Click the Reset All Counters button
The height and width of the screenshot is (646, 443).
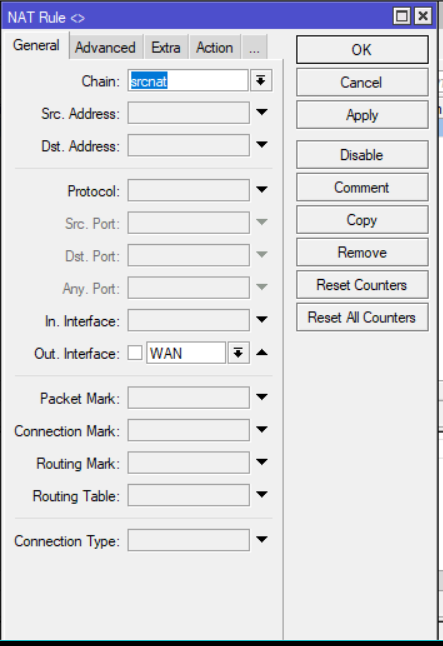pos(362,317)
